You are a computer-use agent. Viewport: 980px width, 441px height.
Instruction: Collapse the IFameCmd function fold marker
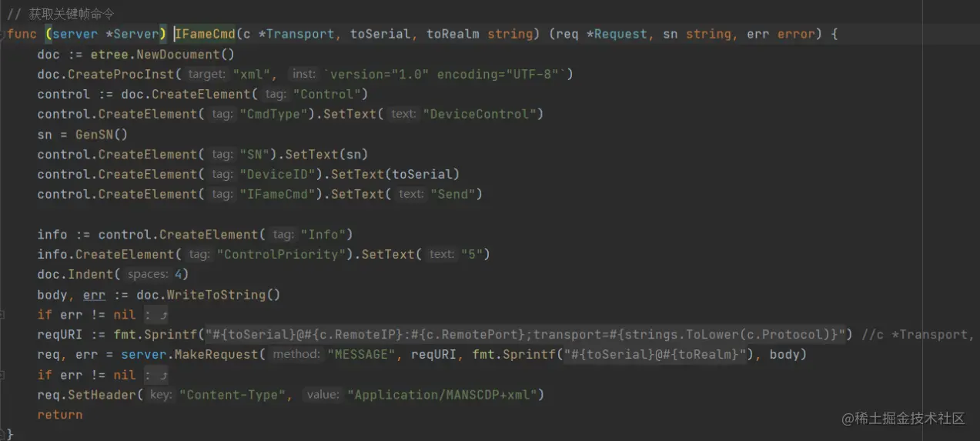[2, 35]
